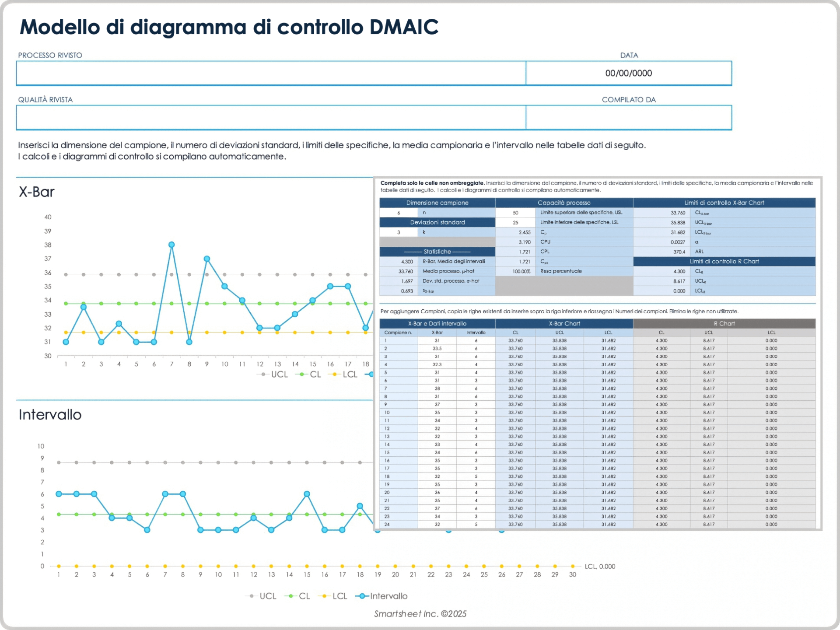Select the X-Bar e Dati intervallo table header
Screen dimensions: 840x630
point(437,323)
